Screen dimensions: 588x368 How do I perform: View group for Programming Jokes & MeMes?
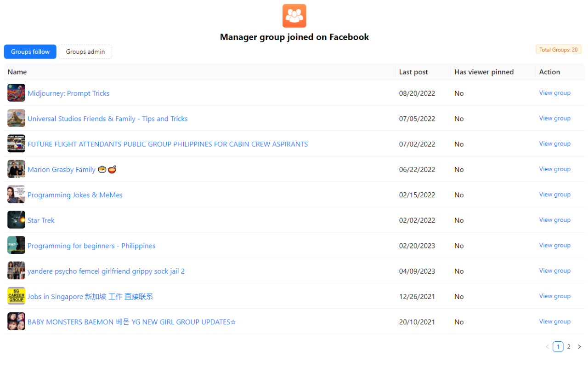(x=554, y=194)
